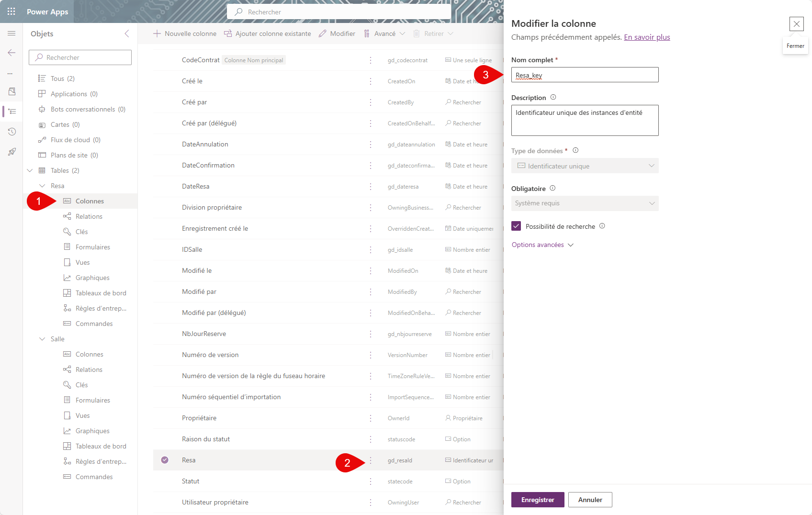Focus the Objets Rechercher search box
The height and width of the screenshot is (515, 812).
coord(80,57)
